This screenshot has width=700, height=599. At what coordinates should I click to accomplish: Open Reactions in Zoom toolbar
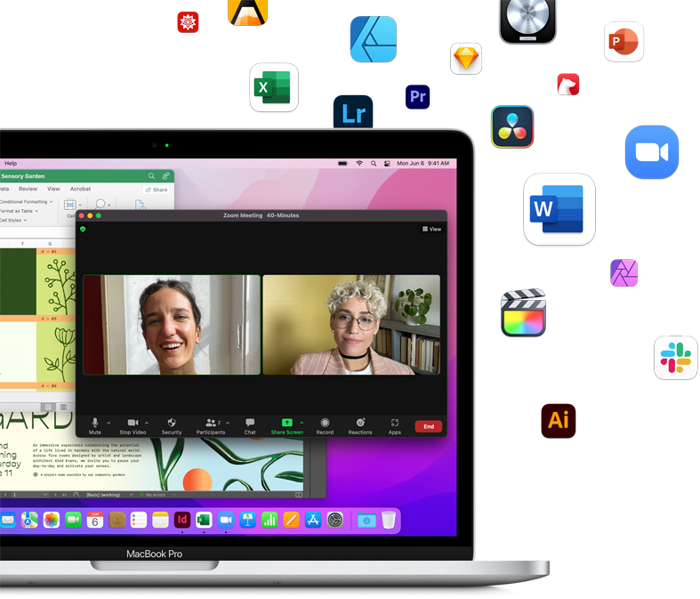tap(360, 426)
